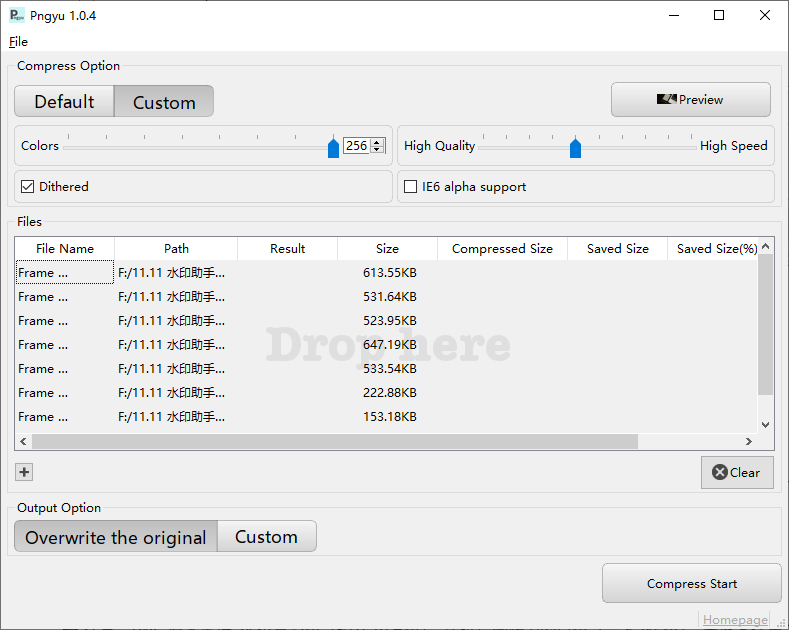Start compression with Compress Start button
The height and width of the screenshot is (630, 789).
pos(691,584)
